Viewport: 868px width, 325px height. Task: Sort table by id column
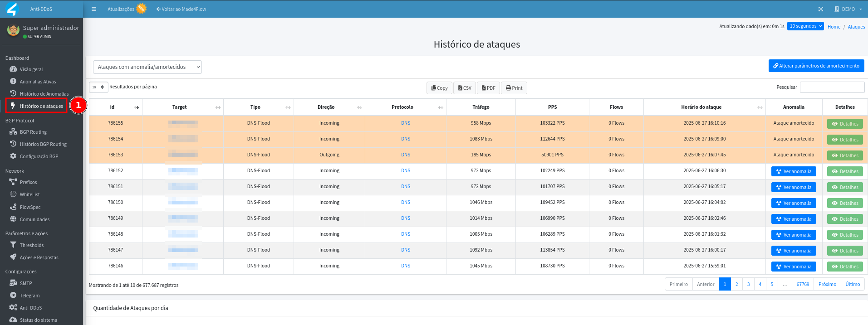click(115, 107)
